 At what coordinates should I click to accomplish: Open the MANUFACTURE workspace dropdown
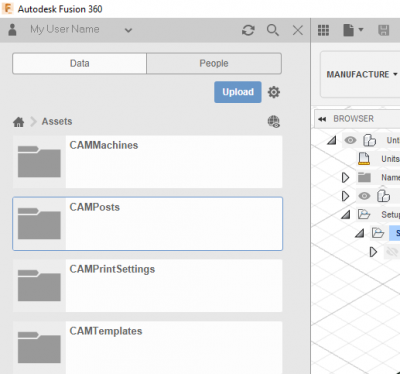pyautogui.click(x=362, y=74)
